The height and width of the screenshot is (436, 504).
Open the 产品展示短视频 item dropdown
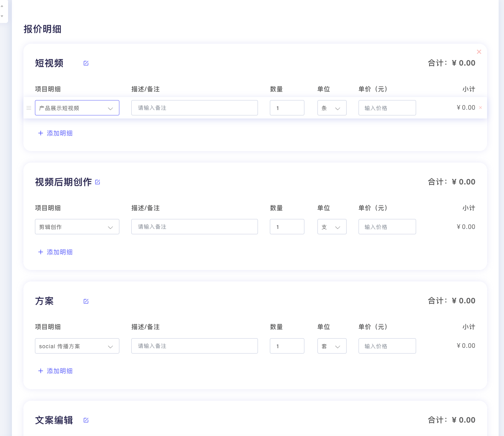(77, 108)
